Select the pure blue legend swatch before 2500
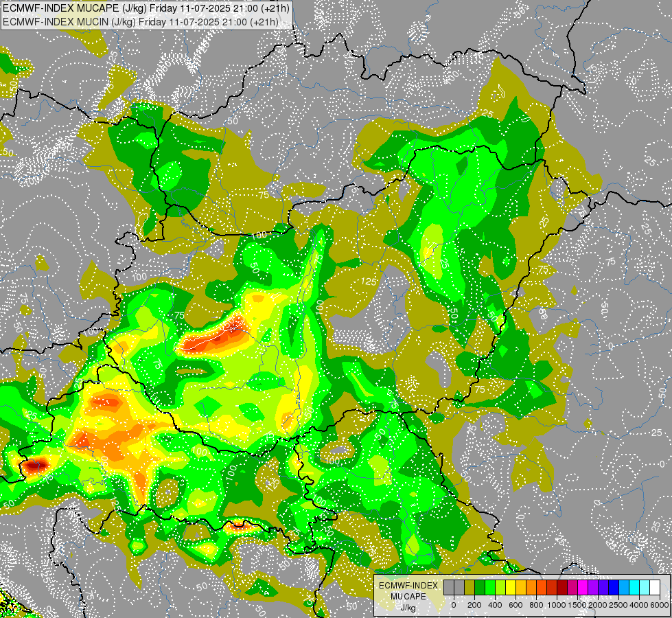The height and width of the screenshot is (618, 672). 614,587
